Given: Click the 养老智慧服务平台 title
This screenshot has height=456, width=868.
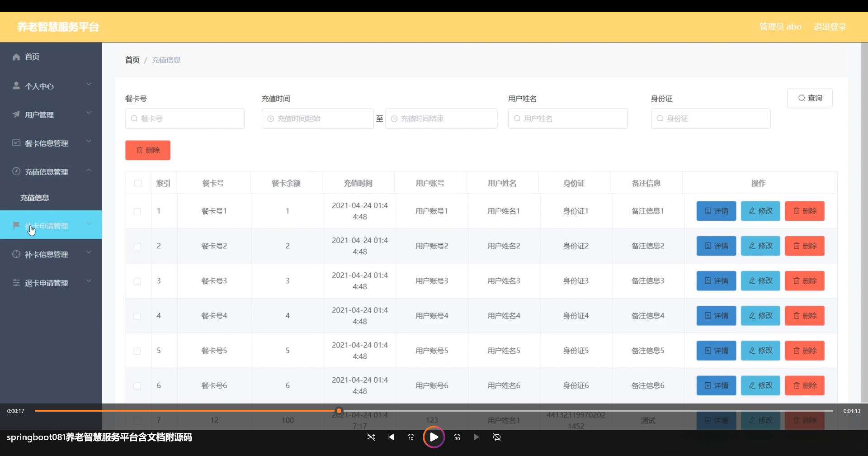Looking at the screenshot, I should click(58, 27).
